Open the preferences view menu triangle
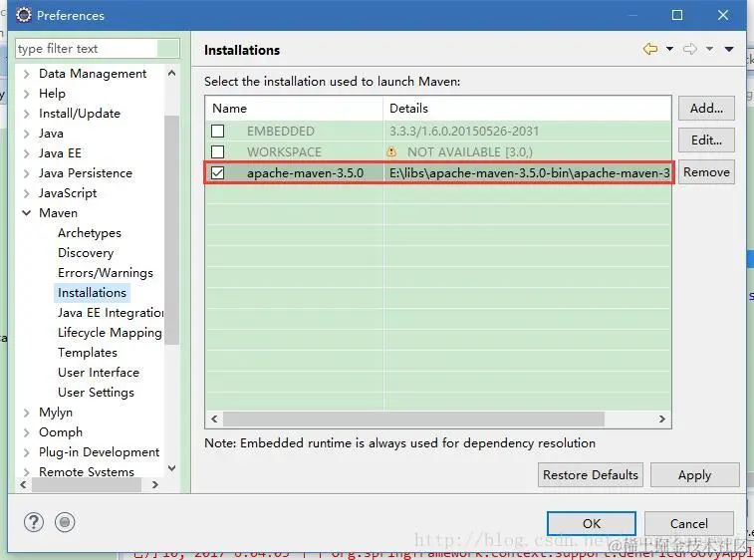Screen dimensions: 754x560 [x=729, y=49]
